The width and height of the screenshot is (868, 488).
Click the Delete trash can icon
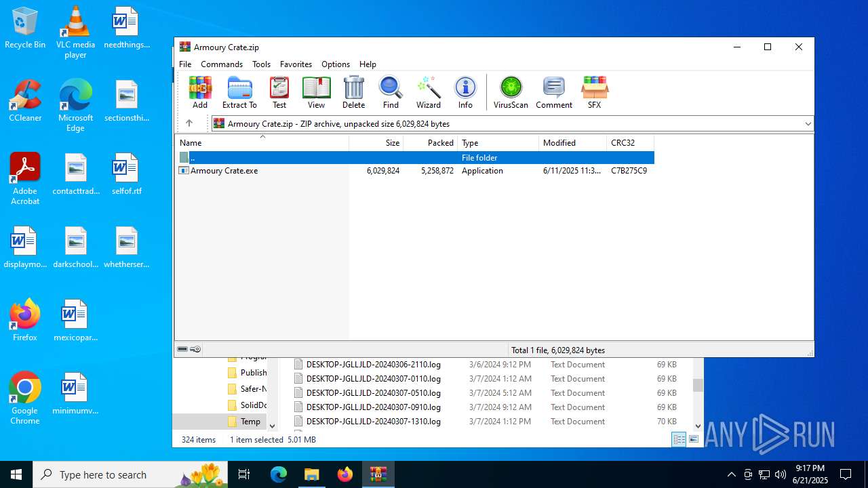[x=353, y=92]
